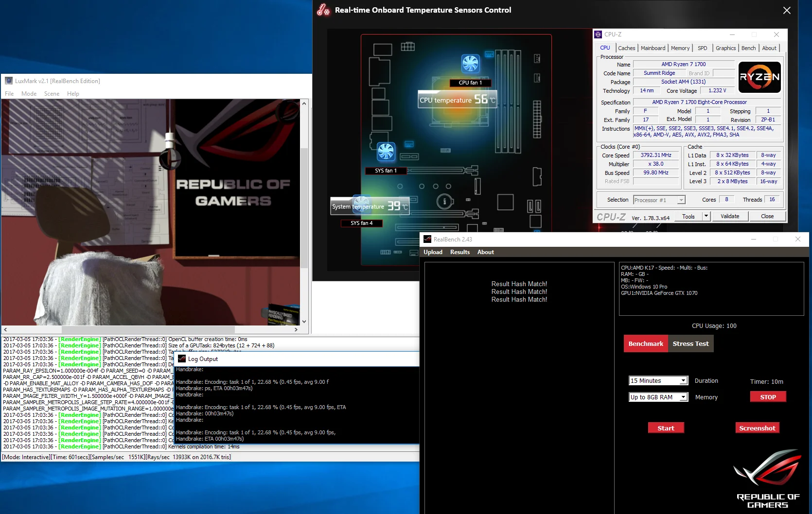This screenshot has height=514, width=812.
Task: Switch to the Bench tab in CPU-Z
Action: coord(749,48)
